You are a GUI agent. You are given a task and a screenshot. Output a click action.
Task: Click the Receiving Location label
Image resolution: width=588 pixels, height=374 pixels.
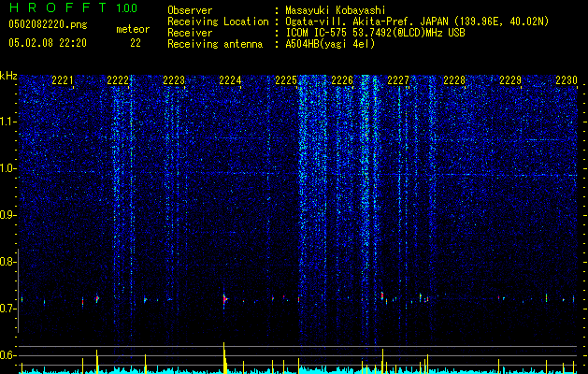[x=218, y=22]
